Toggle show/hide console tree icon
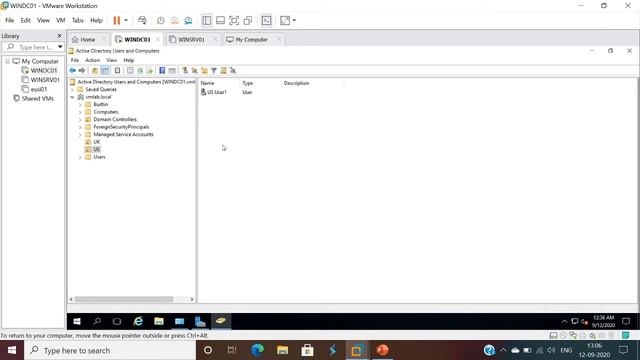 point(105,71)
